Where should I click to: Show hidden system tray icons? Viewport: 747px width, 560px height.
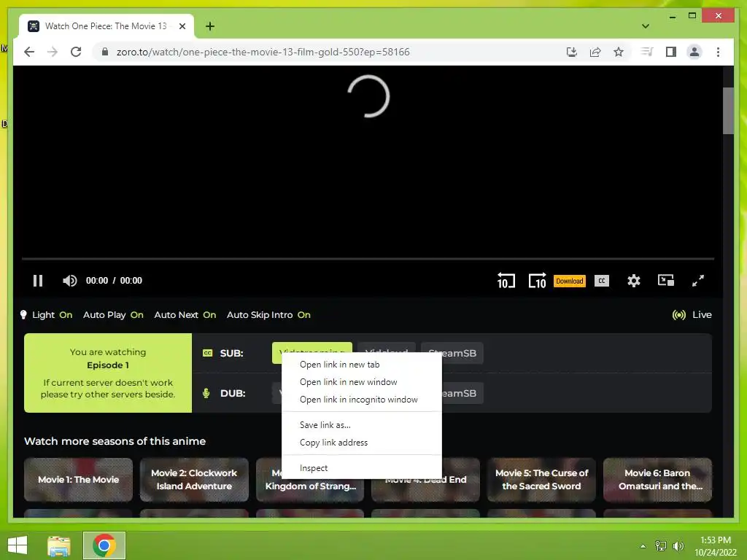click(643, 546)
